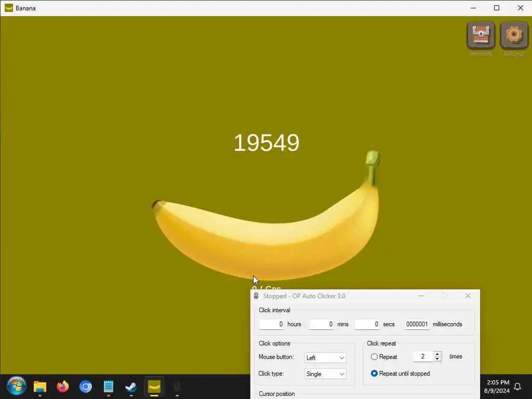The width and height of the screenshot is (532, 399).
Task: Focus the mins interval field
Action: click(321, 324)
